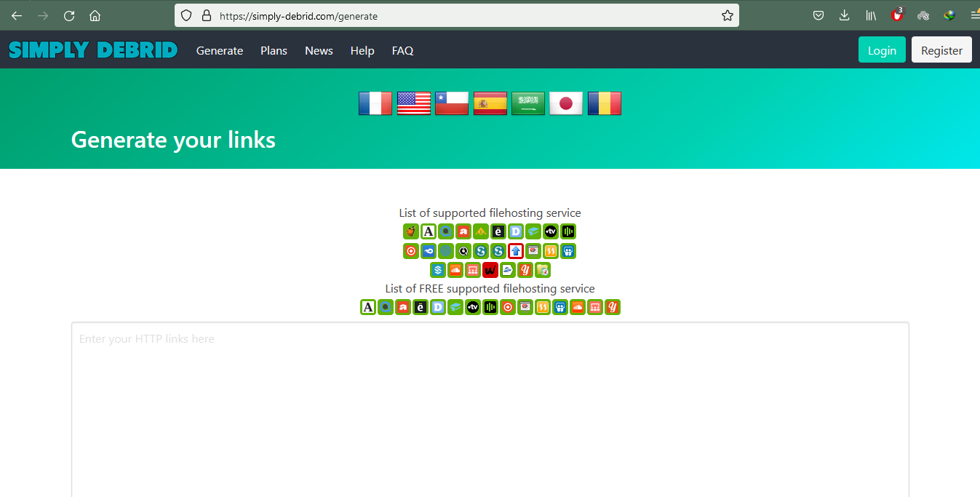Click the Romanian flag icon
Screen dimensions: 980x497
coord(605,103)
